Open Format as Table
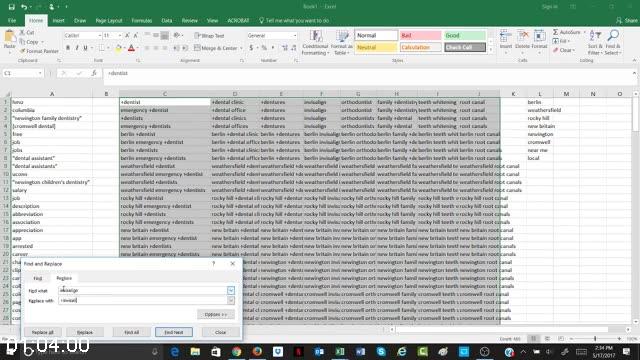 [342, 43]
